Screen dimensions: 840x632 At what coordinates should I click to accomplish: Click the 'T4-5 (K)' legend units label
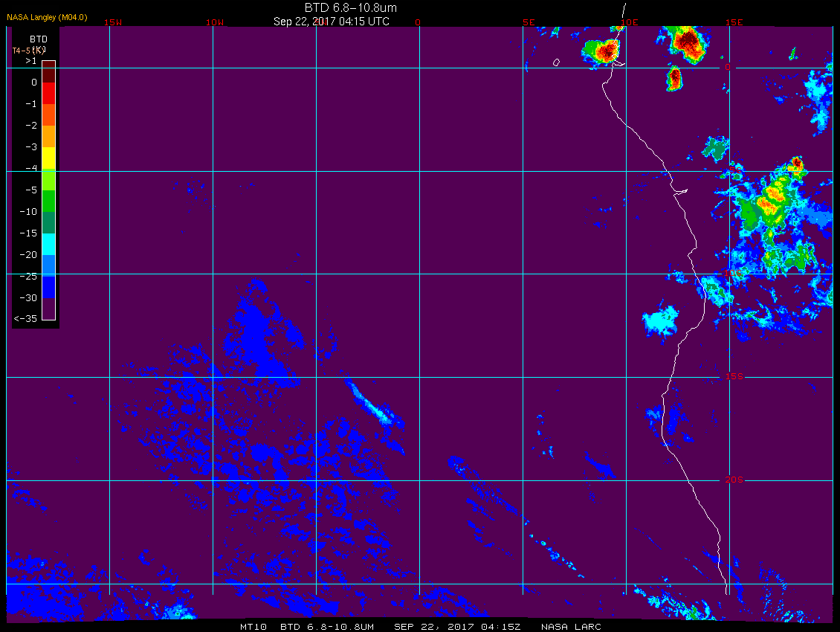[29, 51]
